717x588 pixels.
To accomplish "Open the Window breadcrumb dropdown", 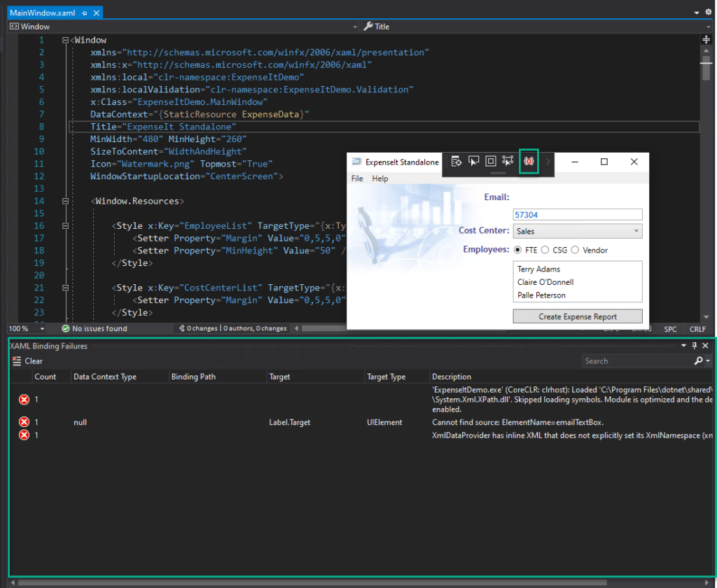I will tap(355, 26).
